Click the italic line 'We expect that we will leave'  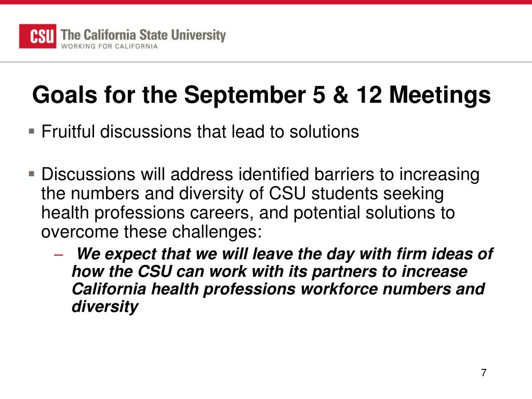coord(284,254)
